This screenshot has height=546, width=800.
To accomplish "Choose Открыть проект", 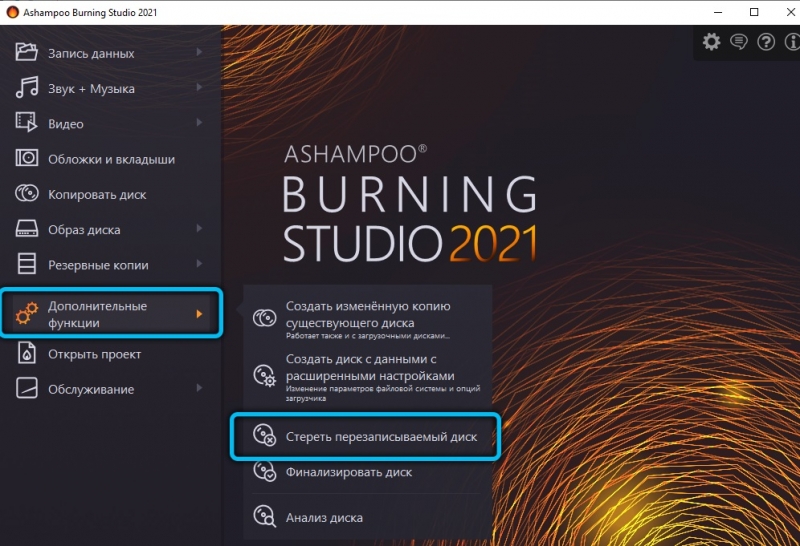I will click(110, 353).
